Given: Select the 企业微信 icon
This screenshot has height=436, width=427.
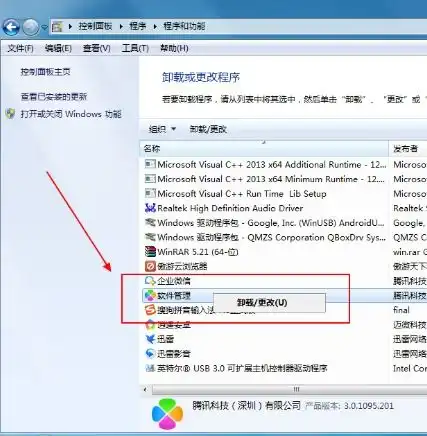Looking at the screenshot, I should click(x=150, y=281).
